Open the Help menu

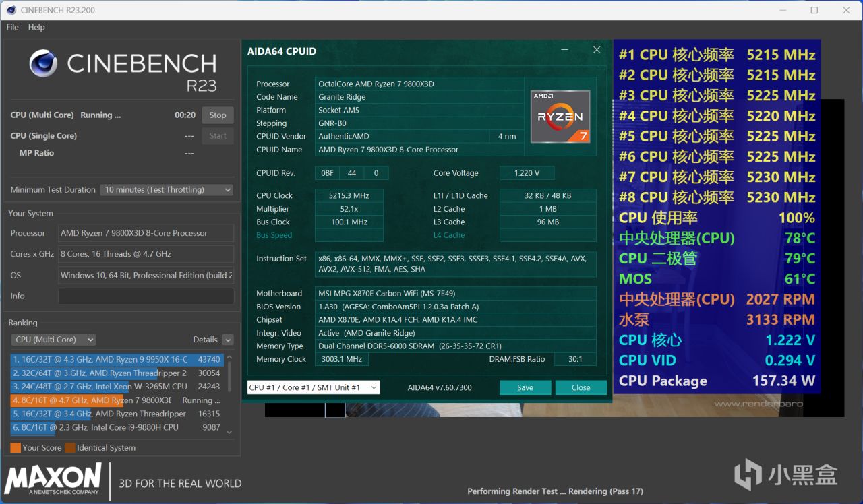coord(36,27)
